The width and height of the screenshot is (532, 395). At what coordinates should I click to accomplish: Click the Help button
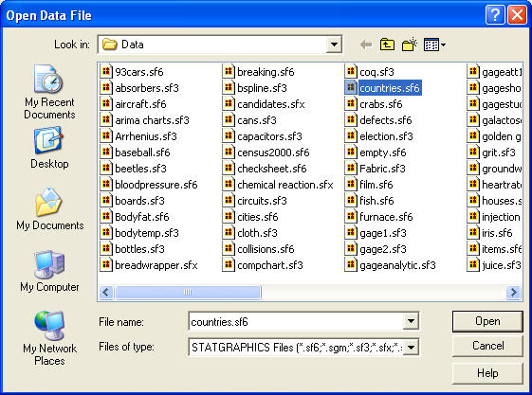[487, 373]
